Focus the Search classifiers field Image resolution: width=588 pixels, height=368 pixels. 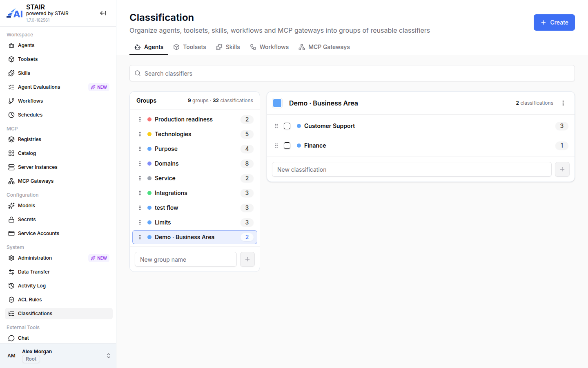click(352, 73)
